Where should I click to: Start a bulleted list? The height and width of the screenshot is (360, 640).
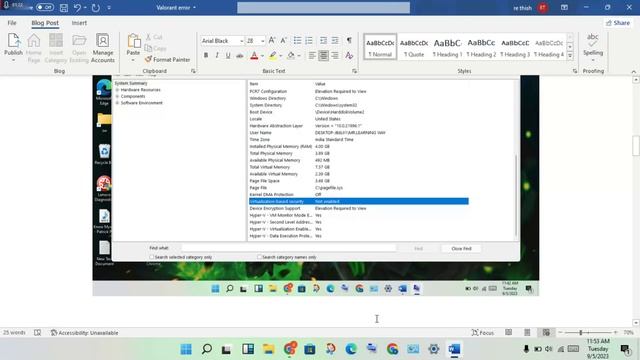point(297,40)
